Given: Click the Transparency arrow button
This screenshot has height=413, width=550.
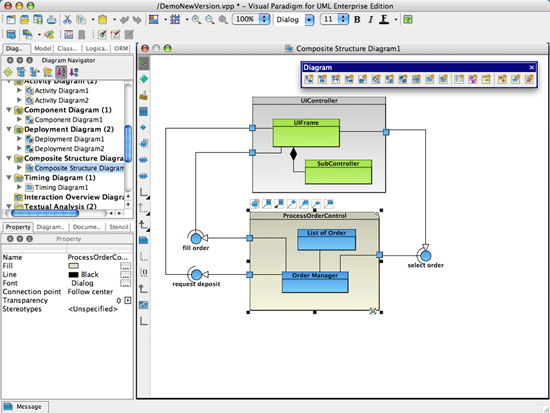Looking at the screenshot, I should pos(128,300).
